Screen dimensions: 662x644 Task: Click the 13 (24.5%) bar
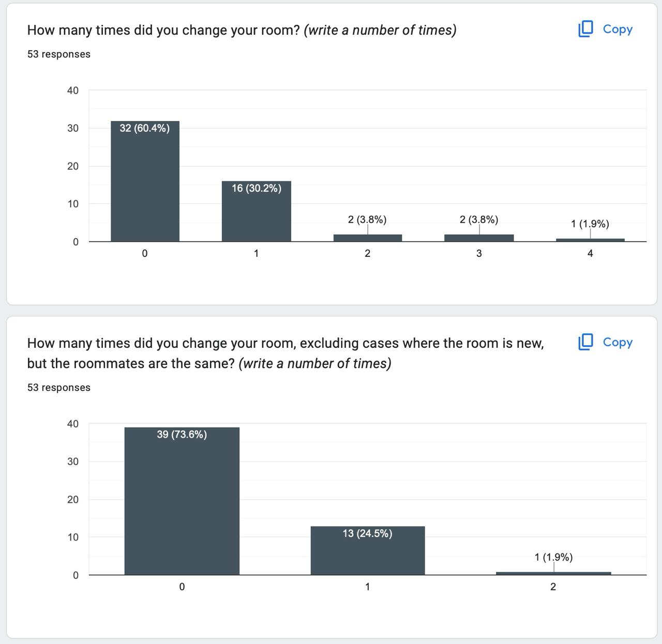(367, 550)
